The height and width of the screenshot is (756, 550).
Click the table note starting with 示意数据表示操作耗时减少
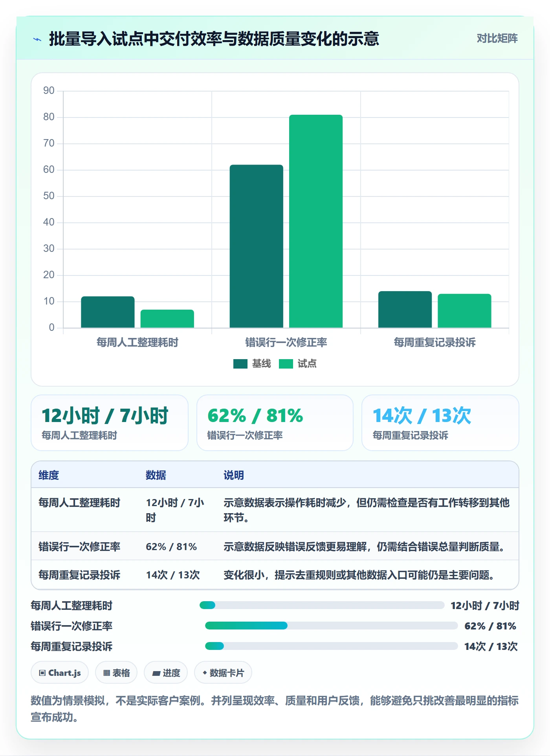(367, 510)
